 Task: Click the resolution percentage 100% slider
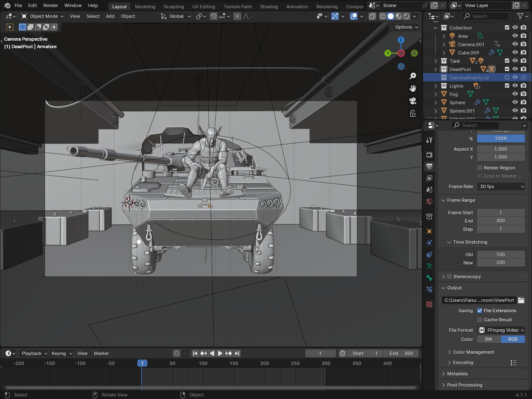click(501, 138)
